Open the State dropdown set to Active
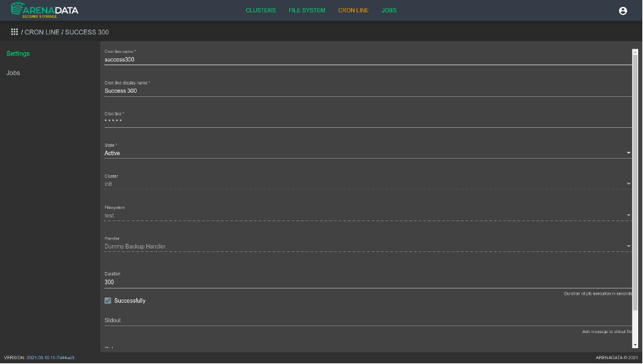Viewport: 643px width, 364px height. 368,153
